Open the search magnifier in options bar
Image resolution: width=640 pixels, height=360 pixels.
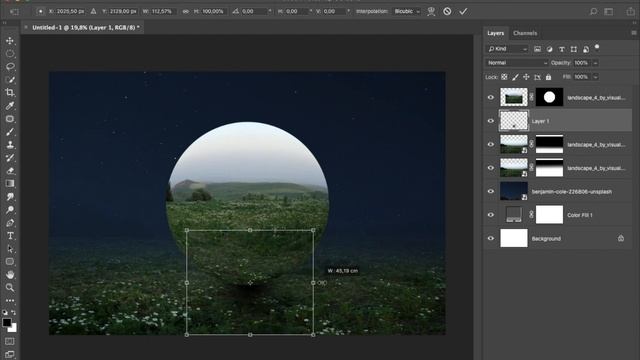click(x=593, y=11)
